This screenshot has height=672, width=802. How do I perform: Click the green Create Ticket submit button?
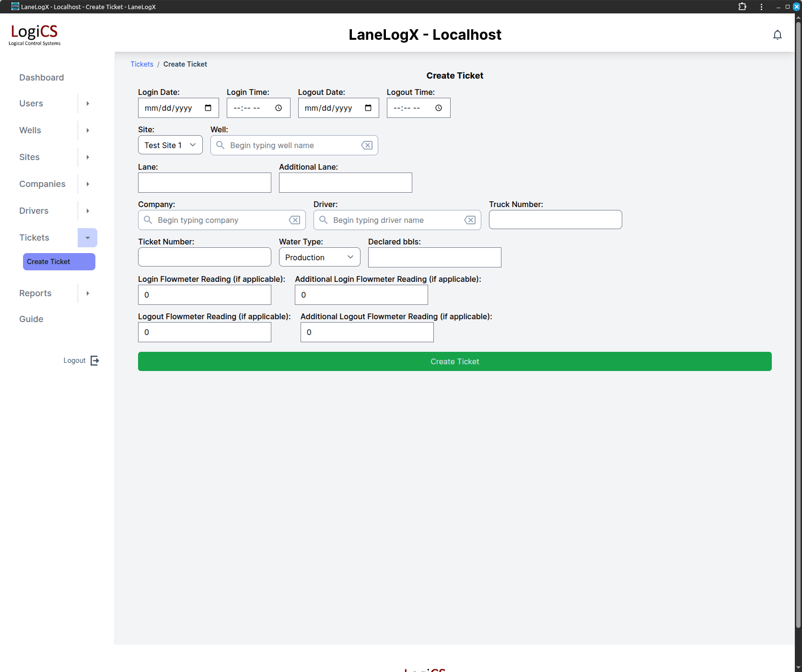(454, 361)
